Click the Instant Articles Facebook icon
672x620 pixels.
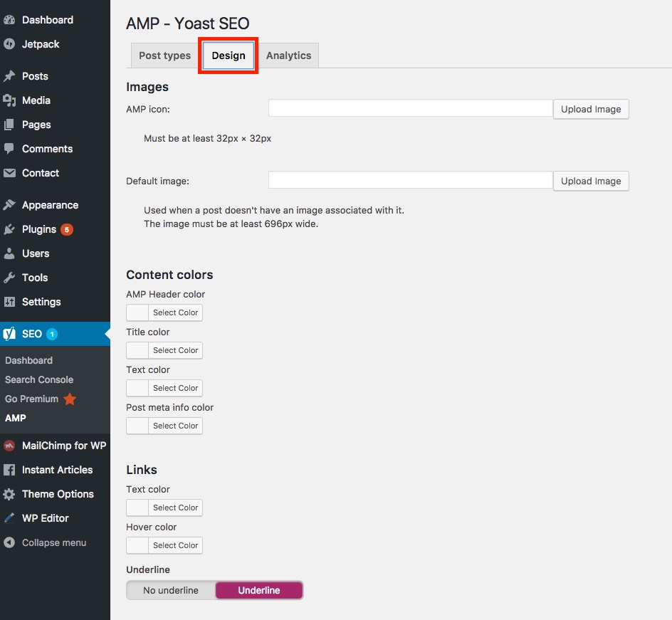9,470
